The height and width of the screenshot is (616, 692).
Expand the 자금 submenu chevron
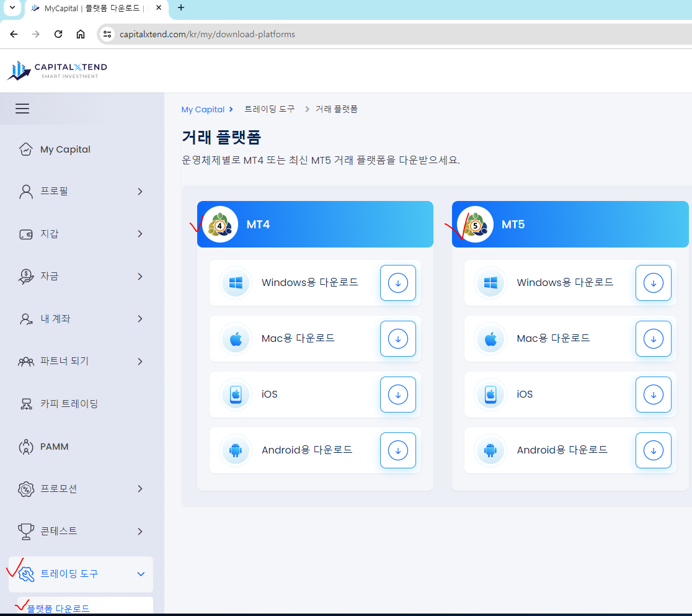(140, 277)
